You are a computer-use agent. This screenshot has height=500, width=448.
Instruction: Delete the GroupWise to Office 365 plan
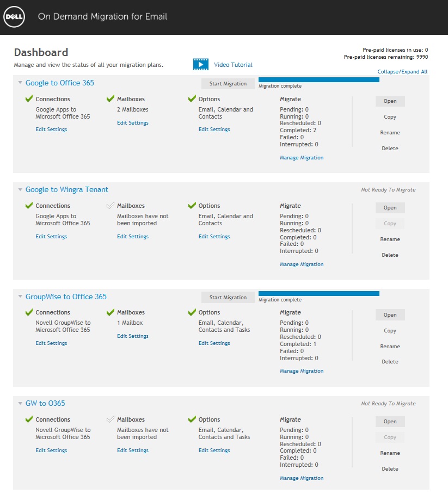(x=390, y=362)
